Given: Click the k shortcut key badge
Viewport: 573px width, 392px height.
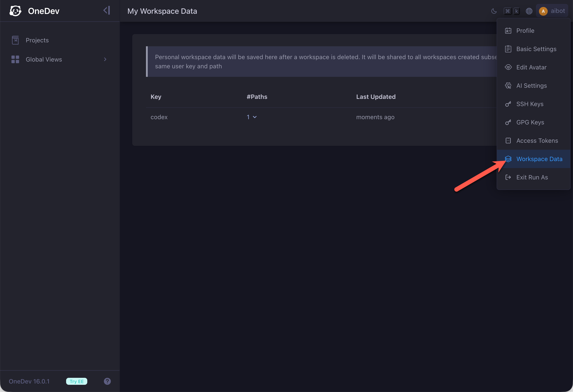Looking at the screenshot, I should (x=516, y=11).
